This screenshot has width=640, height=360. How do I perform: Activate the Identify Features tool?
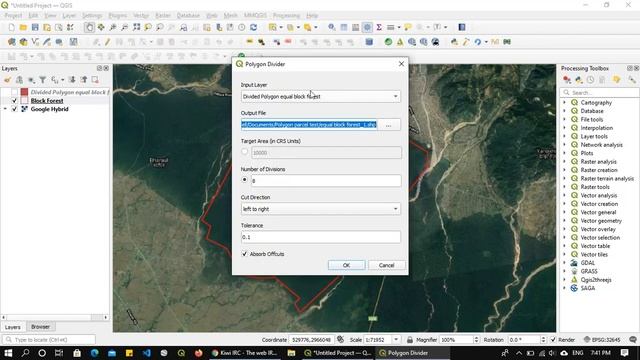coord(332,27)
